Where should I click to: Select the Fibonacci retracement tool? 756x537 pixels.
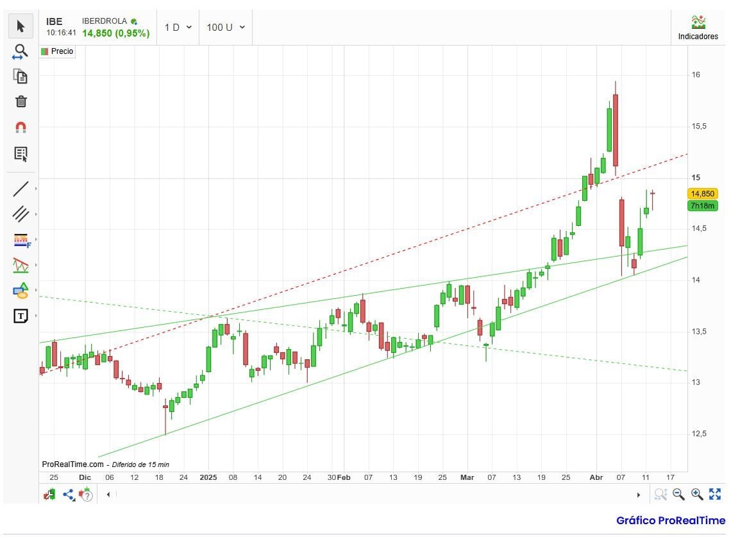pos(21,240)
